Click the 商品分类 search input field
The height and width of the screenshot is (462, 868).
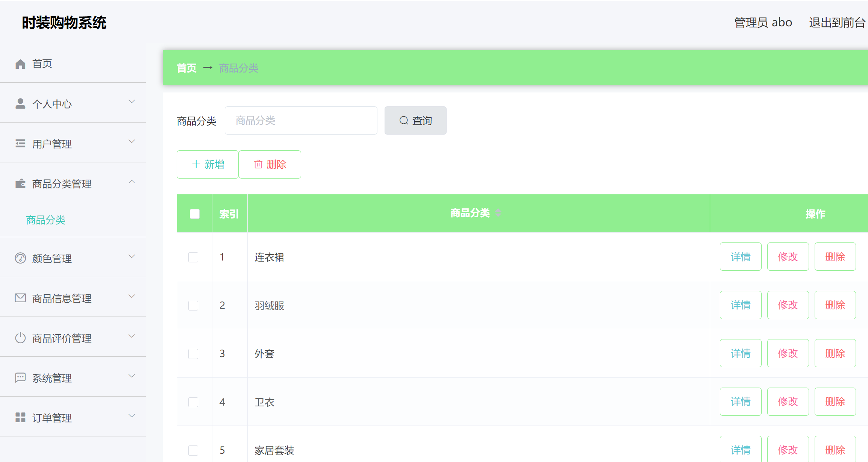coord(301,120)
